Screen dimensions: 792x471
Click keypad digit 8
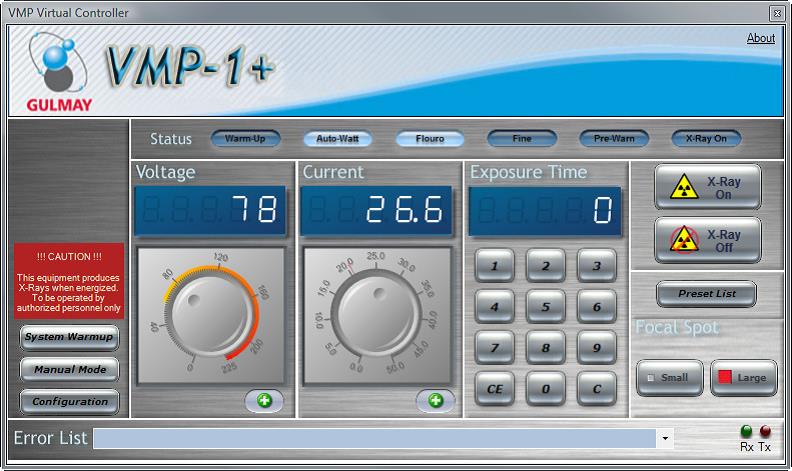[546, 348]
